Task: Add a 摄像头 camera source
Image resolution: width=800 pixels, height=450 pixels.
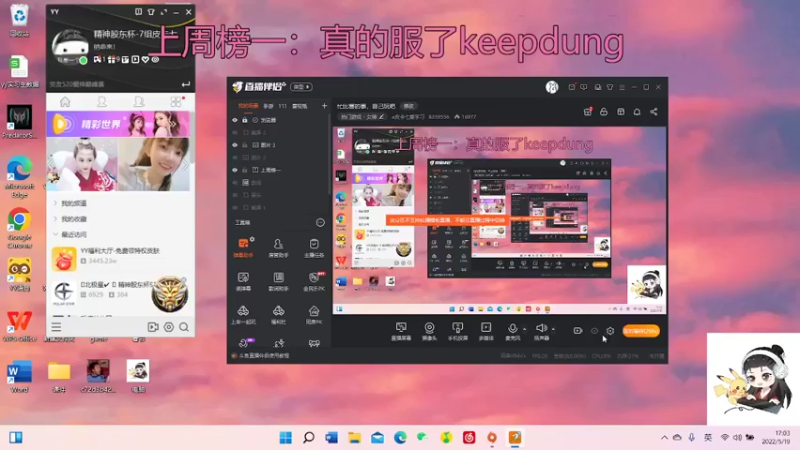Action: click(x=430, y=331)
